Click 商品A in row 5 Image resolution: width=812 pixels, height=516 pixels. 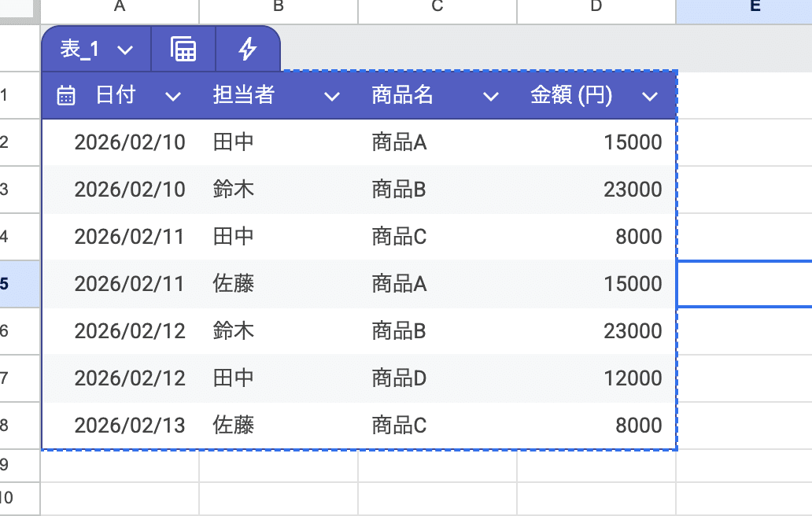pos(399,284)
